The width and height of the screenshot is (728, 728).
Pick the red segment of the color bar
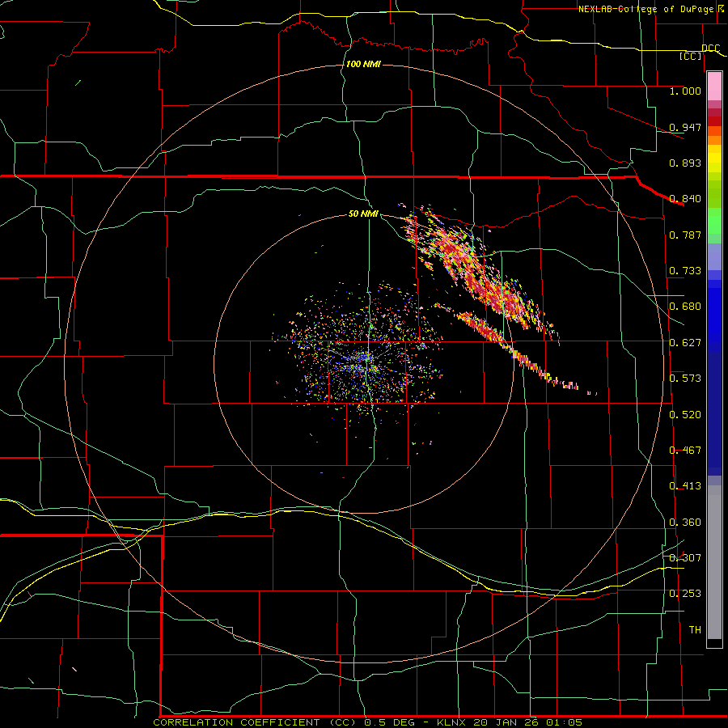pyautogui.click(x=714, y=121)
